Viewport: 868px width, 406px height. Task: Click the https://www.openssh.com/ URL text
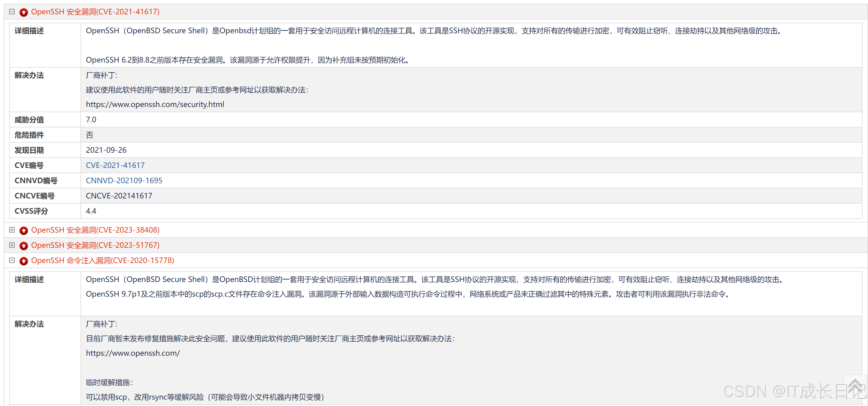(133, 353)
